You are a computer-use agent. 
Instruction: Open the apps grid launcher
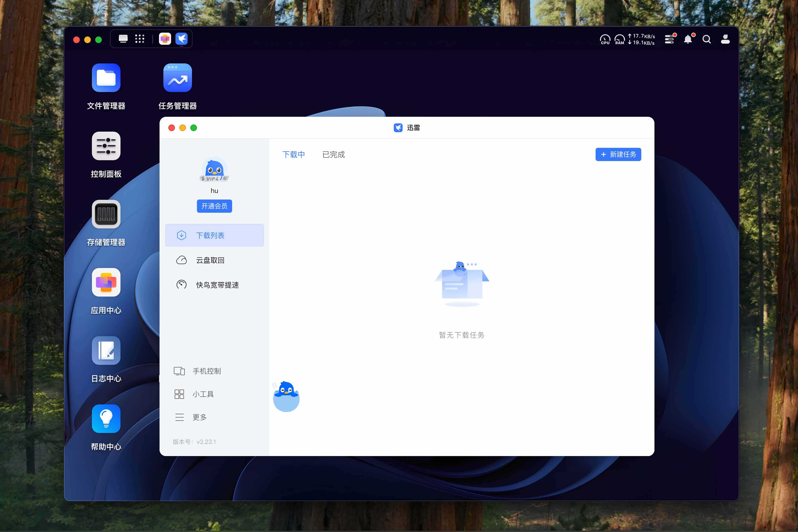coord(139,39)
